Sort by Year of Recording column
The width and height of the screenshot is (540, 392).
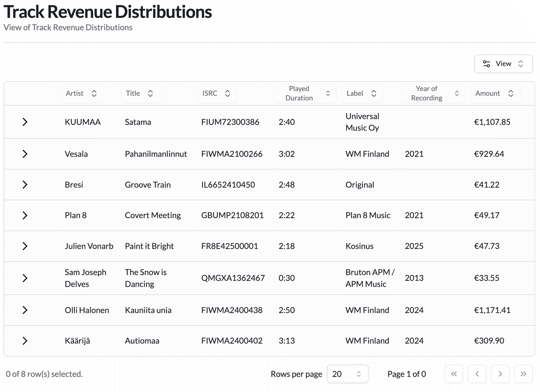(x=432, y=94)
